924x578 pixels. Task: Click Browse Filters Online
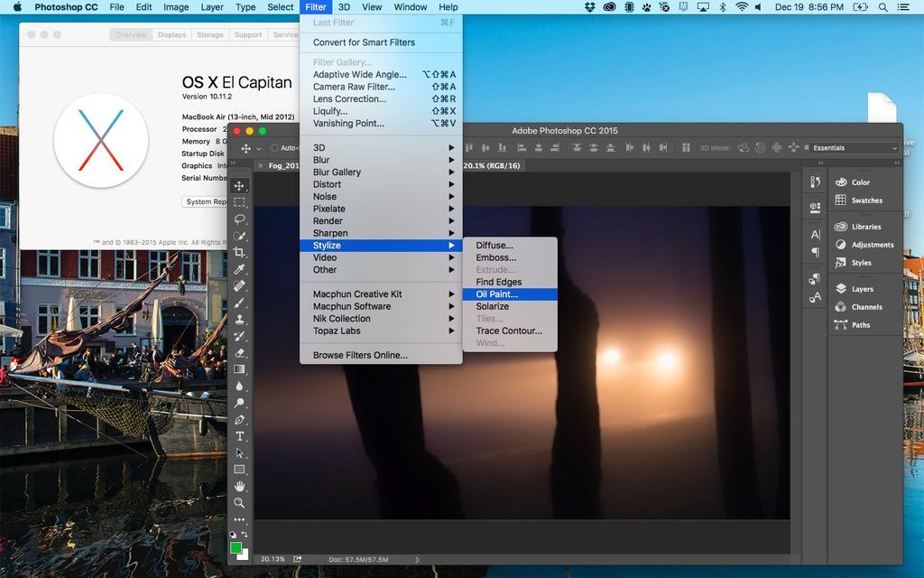tap(360, 355)
